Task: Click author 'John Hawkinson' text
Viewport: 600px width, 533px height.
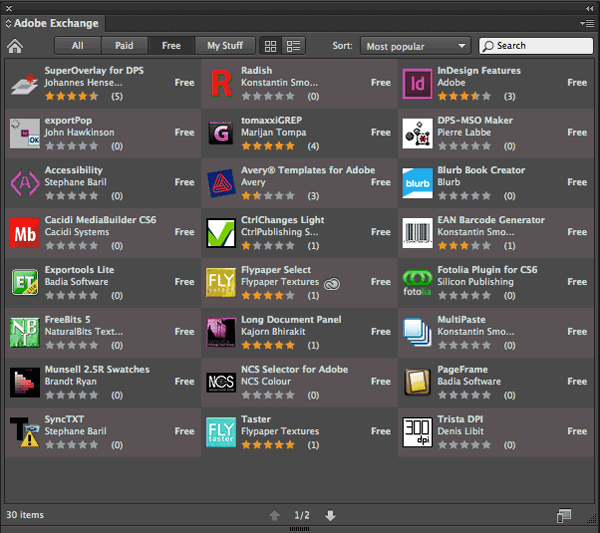Action: (x=79, y=132)
